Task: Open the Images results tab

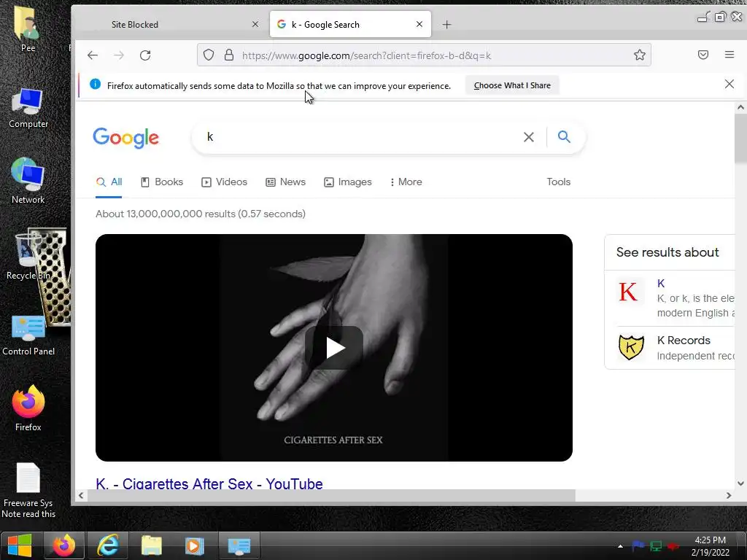Action: (348, 182)
